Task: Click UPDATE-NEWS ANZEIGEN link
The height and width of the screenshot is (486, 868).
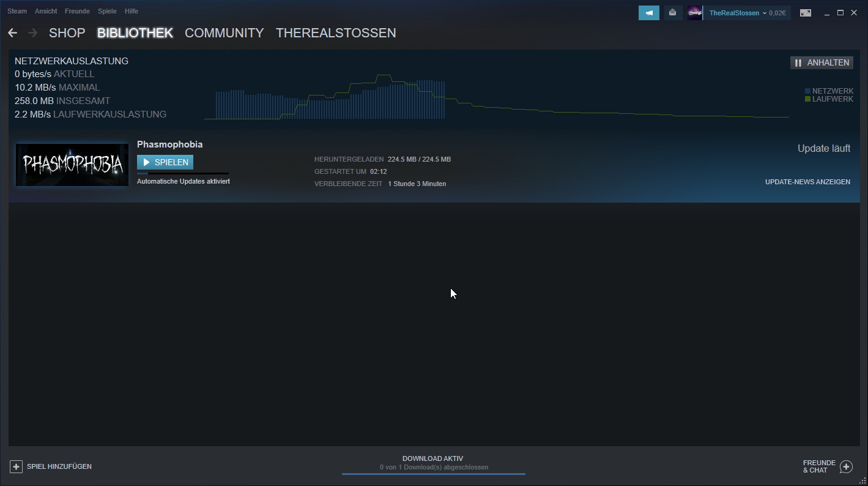Action: tap(807, 182)
